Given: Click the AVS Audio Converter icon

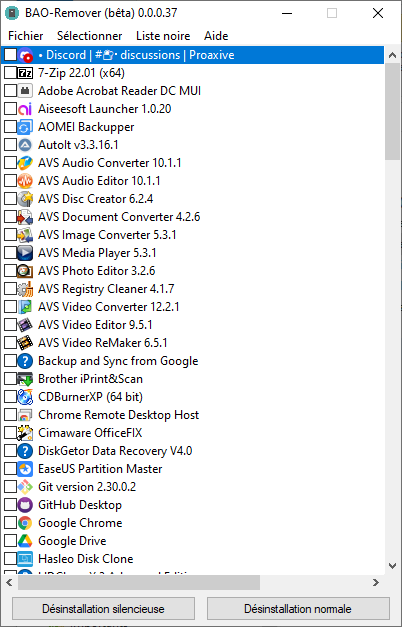Looking at the screenshot, I should (x=25, y=163).
